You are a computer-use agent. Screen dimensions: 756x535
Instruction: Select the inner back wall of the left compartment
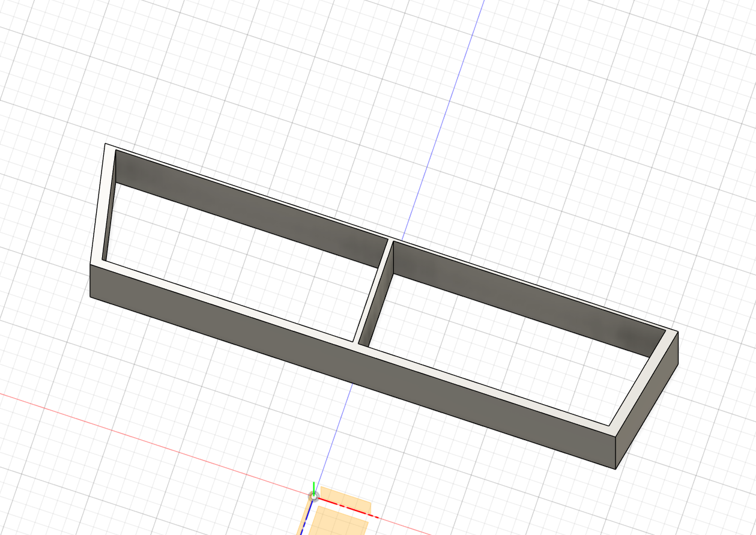[x=250, y=210]
